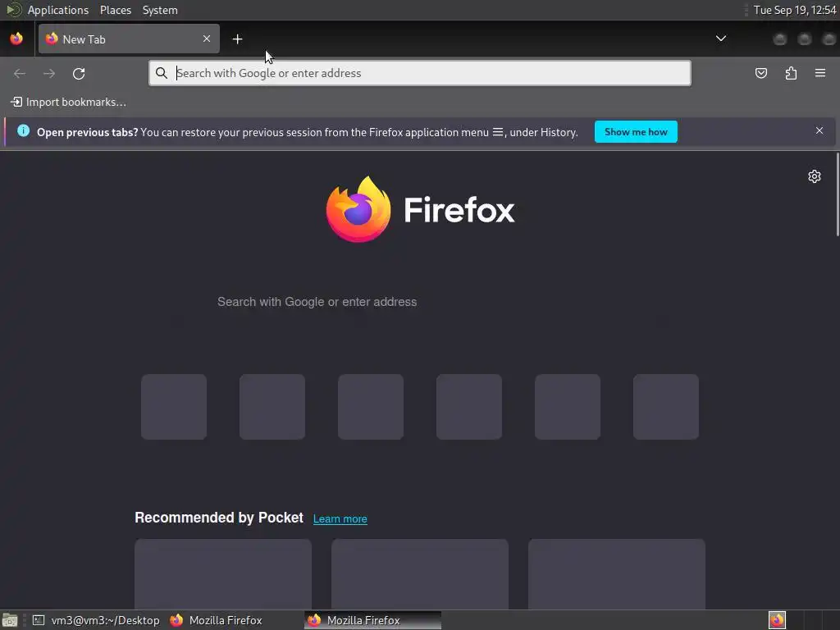
Task: Open the Places menu
Action: point(116,10)
